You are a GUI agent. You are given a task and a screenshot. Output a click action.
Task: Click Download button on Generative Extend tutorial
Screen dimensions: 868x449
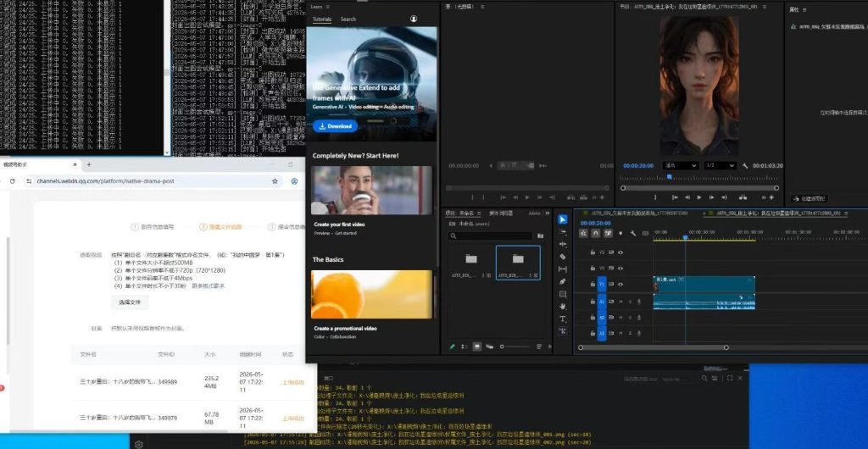(x=336, y=126)
